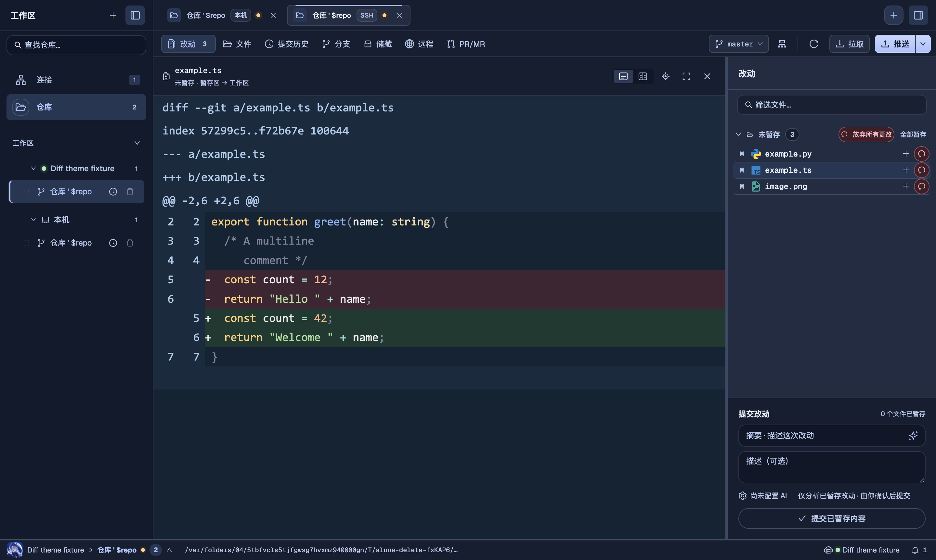Click the 摘要 commit summary field
This screenshot has width=936, height=560.
click(x=832, y=436)
